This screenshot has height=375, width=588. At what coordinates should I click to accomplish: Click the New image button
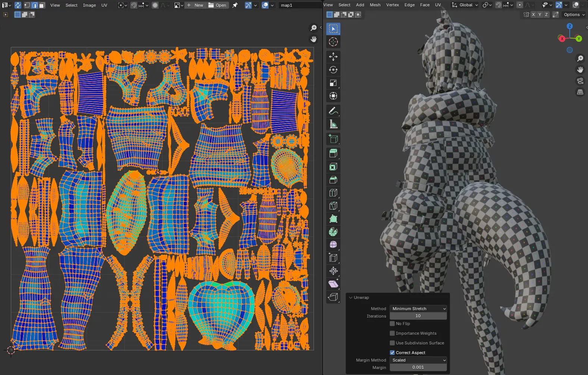pyautogui.click(x=195, y=5)
